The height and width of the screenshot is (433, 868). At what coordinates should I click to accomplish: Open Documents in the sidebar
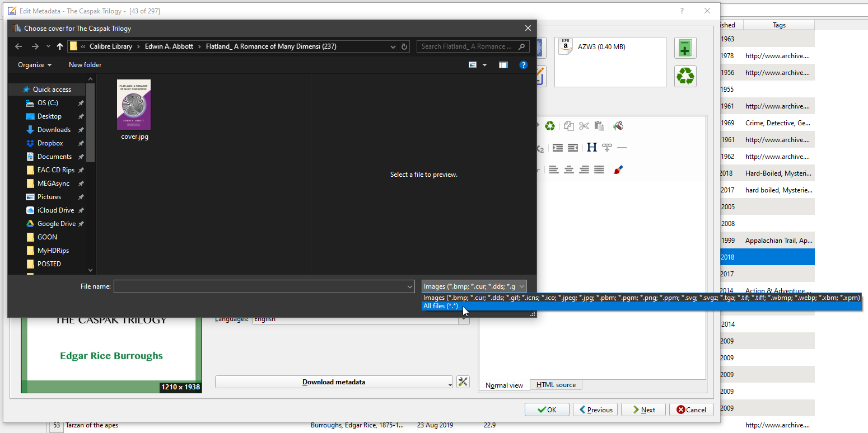[54, 157]
